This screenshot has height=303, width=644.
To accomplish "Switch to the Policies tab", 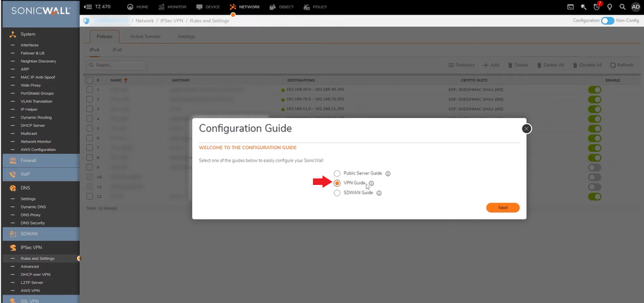I will (105, 37).
